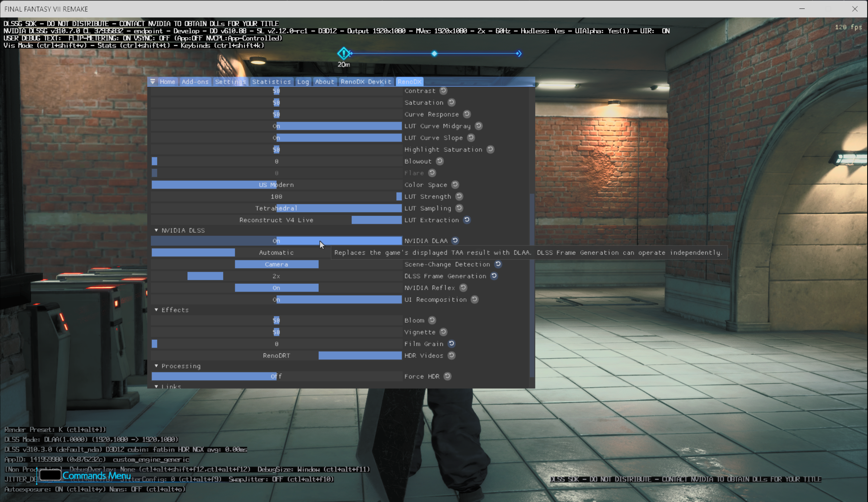Image resolution: width=868 pixels, height=502 pixels.
Task: Click the Force HDR reset icon
Action: [447, 376]
